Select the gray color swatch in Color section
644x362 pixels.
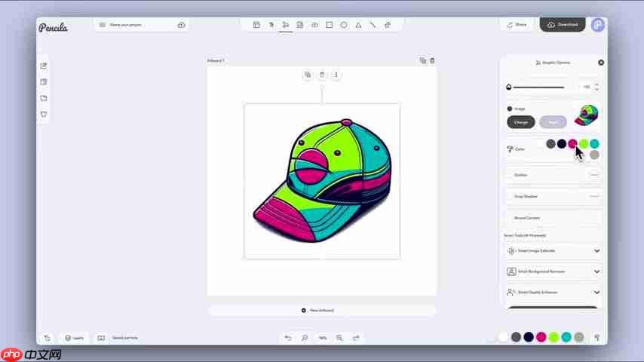click(x=550, y=143)
